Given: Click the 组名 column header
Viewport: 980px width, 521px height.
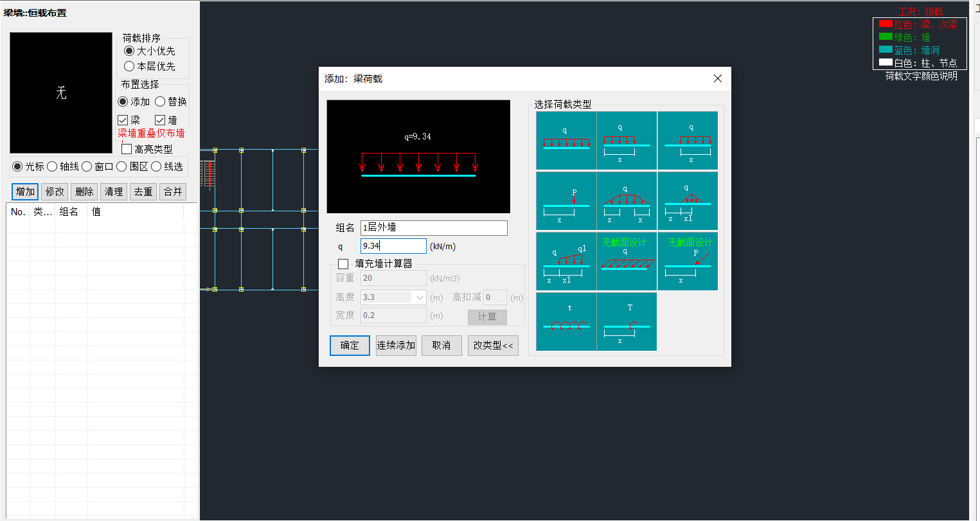Looking at the screenshot, I should click(x=69, y=212).
